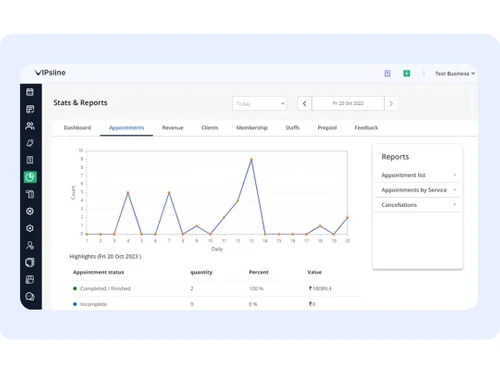Click the Value column header
Screen dimensions: 500x375
point(315,272)
